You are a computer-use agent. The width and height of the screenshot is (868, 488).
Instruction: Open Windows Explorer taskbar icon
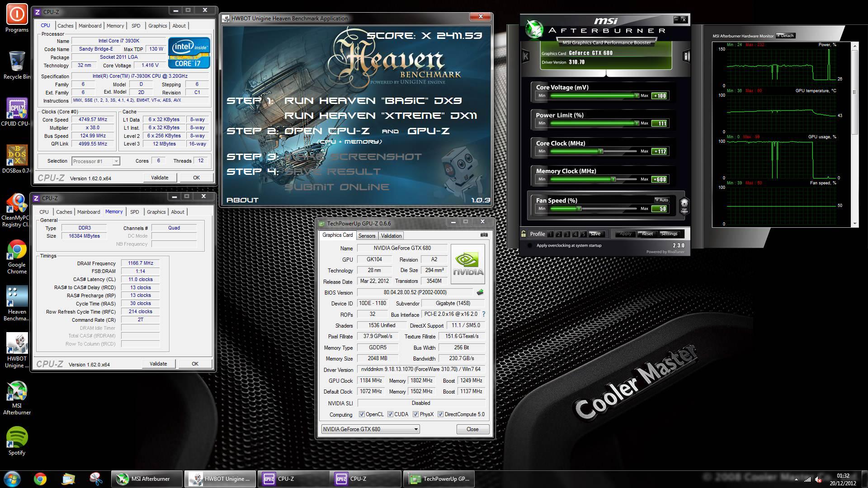[x=68, y=479]
